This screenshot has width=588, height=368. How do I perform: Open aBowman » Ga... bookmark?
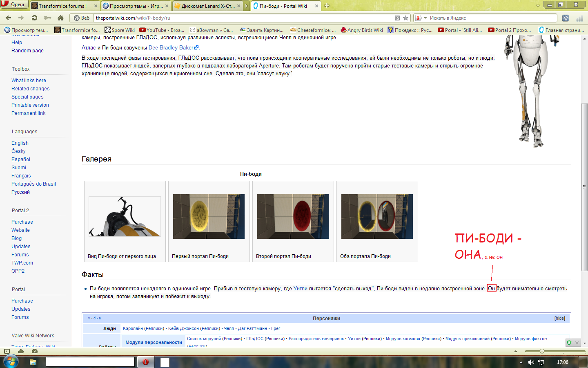tap(212, 30)
